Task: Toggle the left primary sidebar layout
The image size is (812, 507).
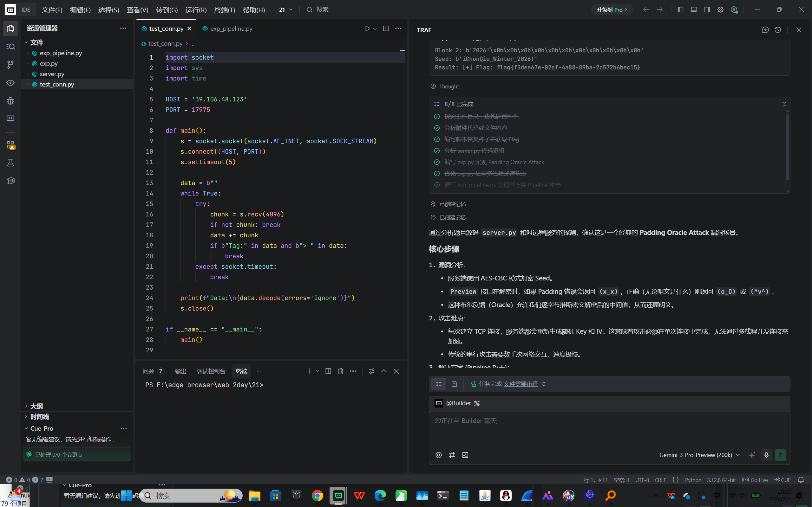Action: [680, 10]
